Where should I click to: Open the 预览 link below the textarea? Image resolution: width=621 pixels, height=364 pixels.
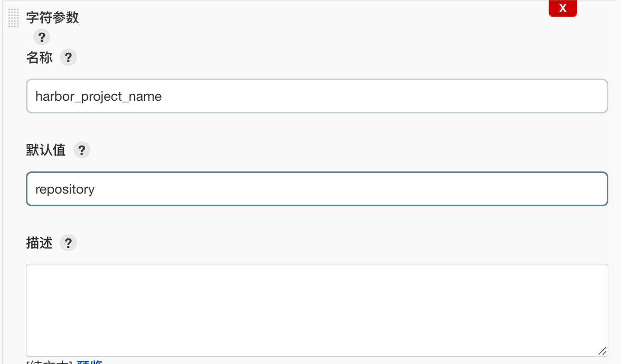90,362
